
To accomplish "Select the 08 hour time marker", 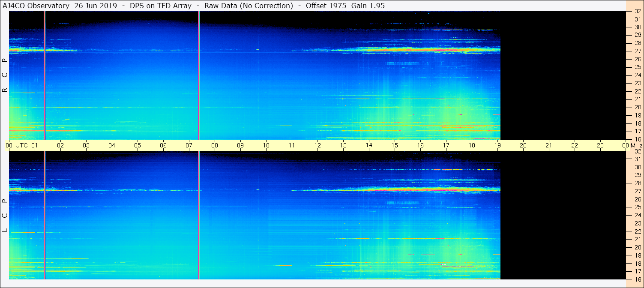I will coord(215,145).
